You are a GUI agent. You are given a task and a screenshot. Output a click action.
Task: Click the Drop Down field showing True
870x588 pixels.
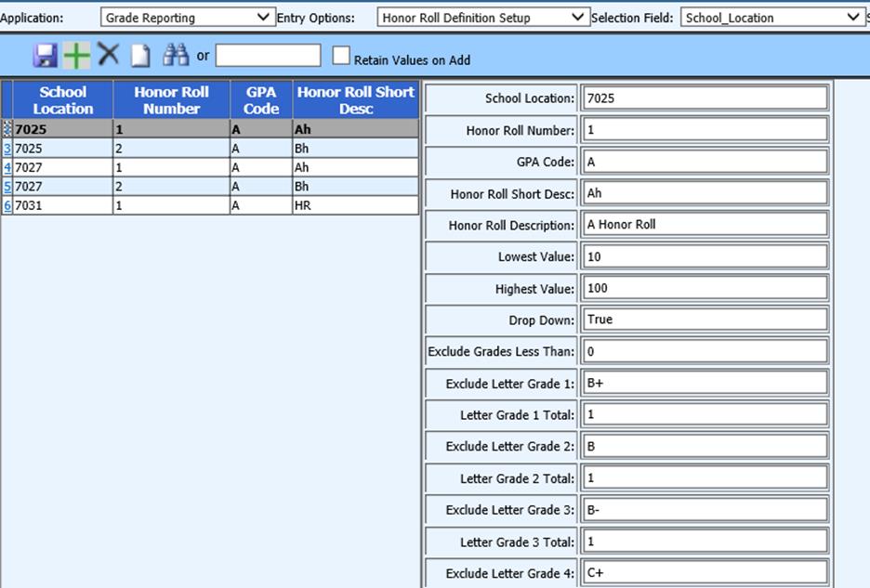pos(704,319)
